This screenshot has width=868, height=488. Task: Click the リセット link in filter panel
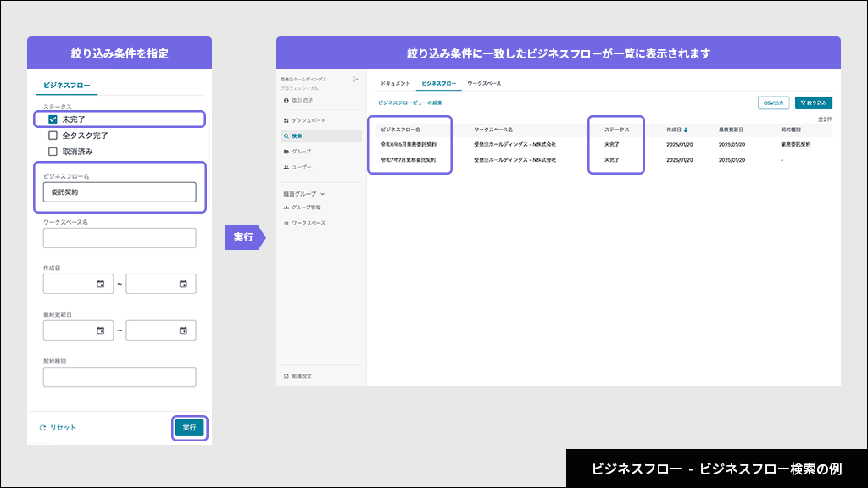(58, 428)
